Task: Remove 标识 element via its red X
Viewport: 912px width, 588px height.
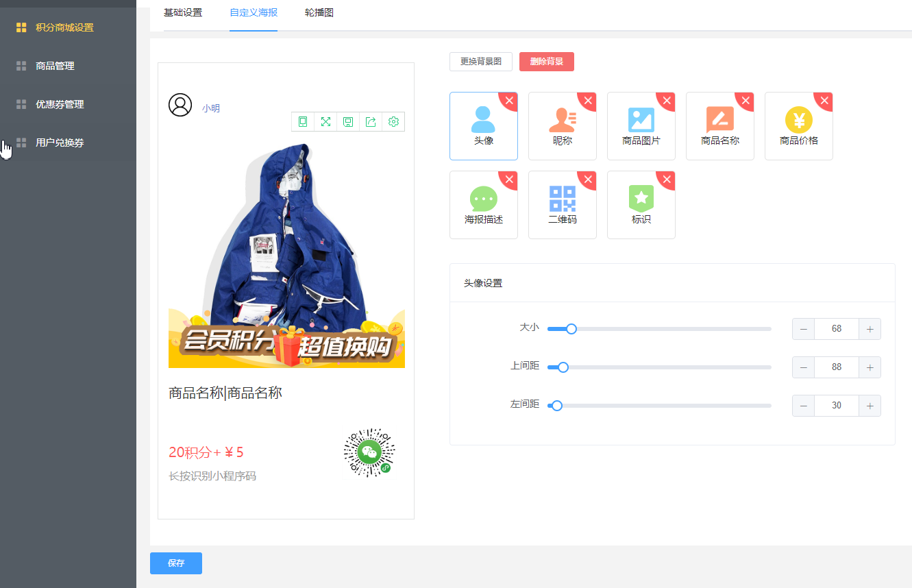Action: click(667, 179)
